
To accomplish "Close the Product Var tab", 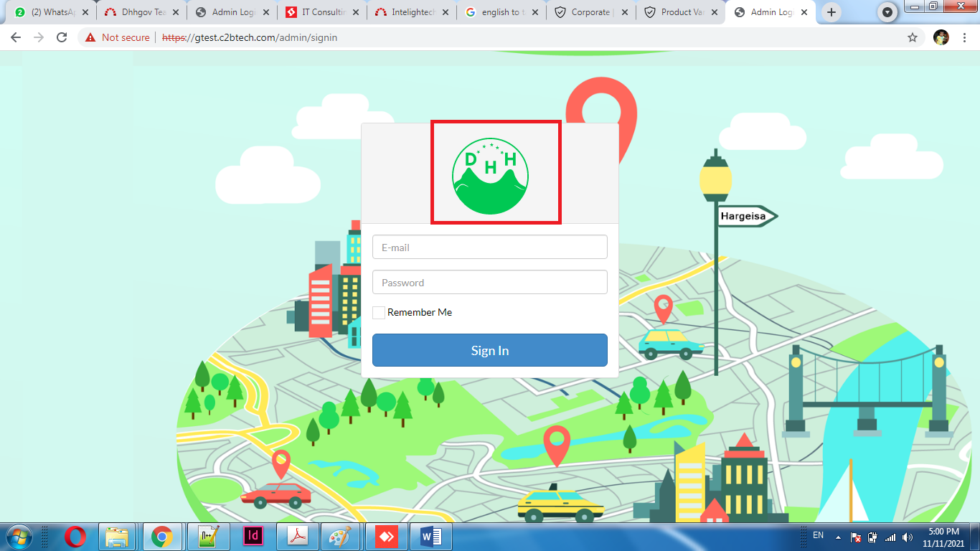I will pyautogui.click(x=715, y=12).
